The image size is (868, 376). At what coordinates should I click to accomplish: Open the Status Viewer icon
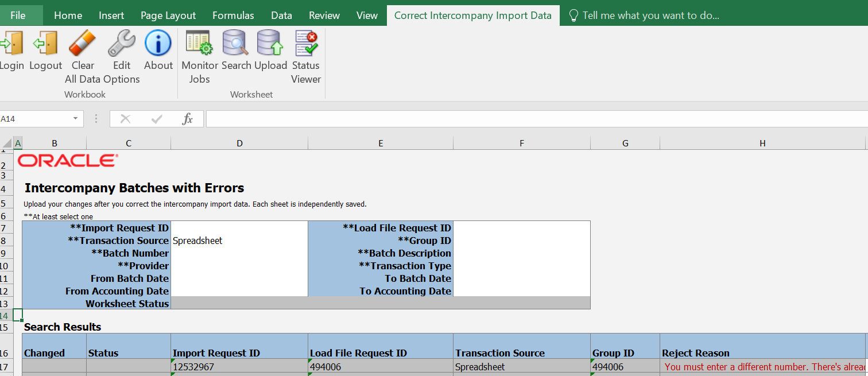[x=306, y=43]
